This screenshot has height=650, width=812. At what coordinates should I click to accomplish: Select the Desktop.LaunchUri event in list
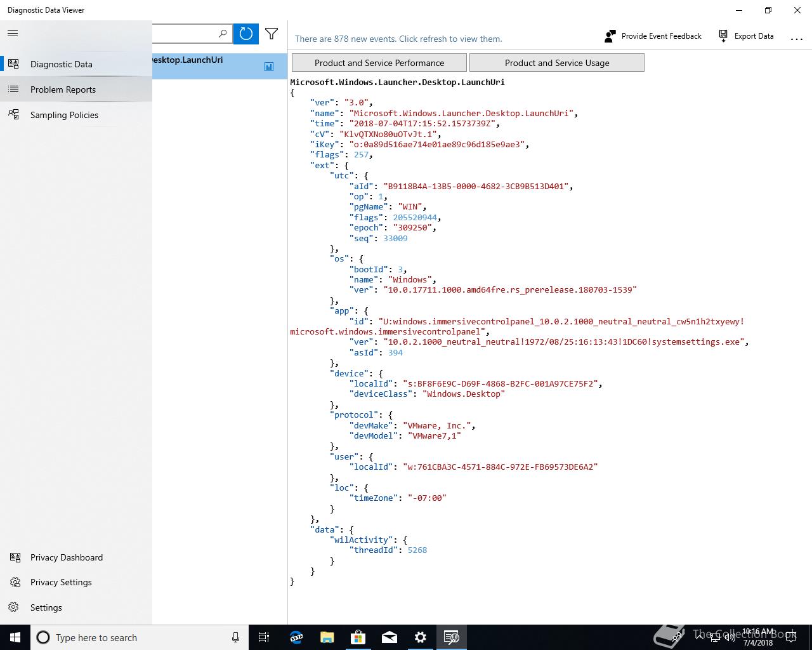[x=219, y=66]
